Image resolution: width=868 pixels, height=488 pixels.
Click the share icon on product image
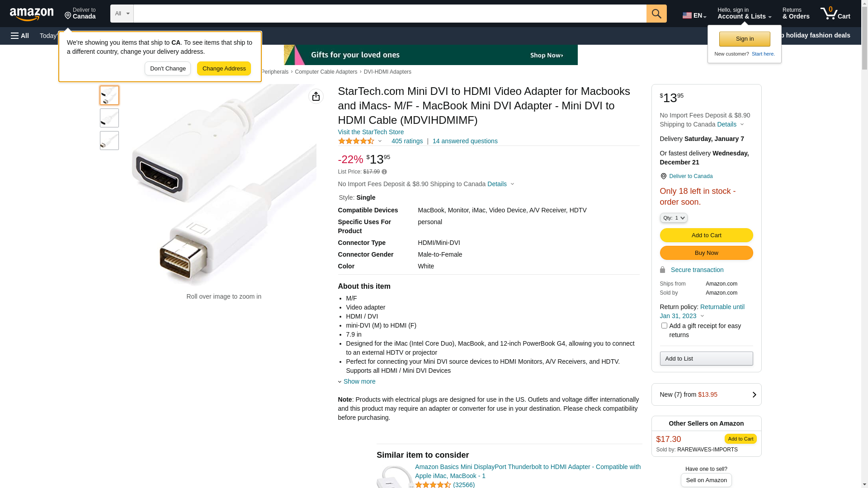[316, 96]
